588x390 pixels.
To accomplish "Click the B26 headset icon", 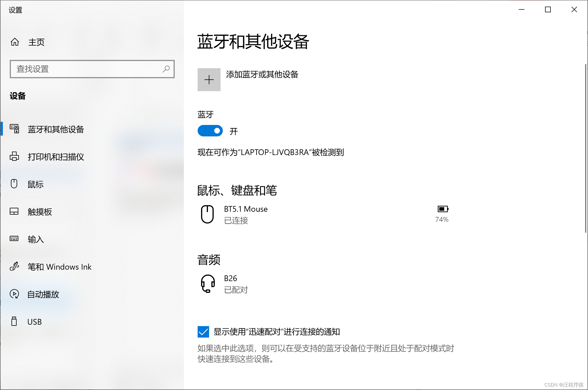I will (208, 283).
